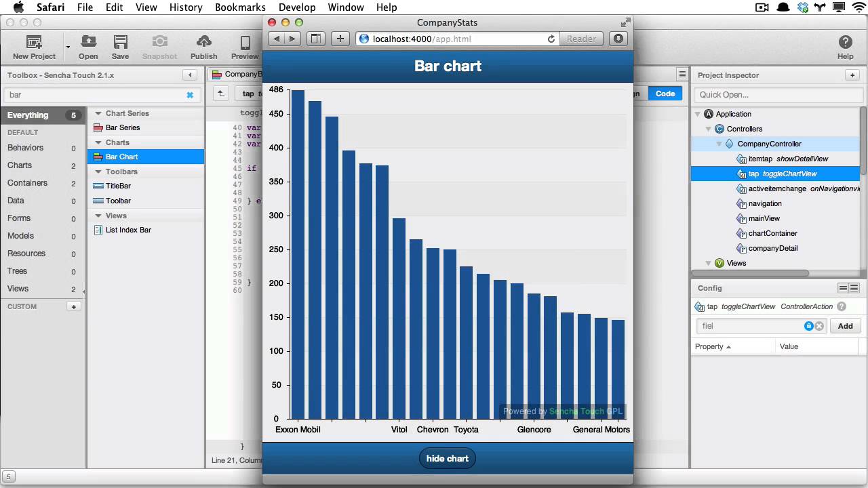Click the hide chart button
The width and height of the screenshot is (868, 488).
(448, 458)
